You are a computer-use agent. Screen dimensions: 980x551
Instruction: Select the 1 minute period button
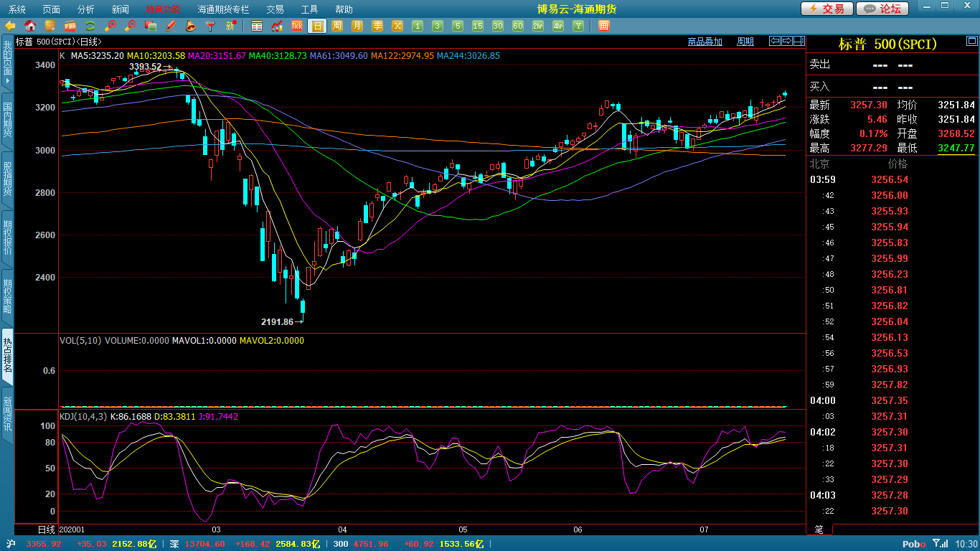418,26
